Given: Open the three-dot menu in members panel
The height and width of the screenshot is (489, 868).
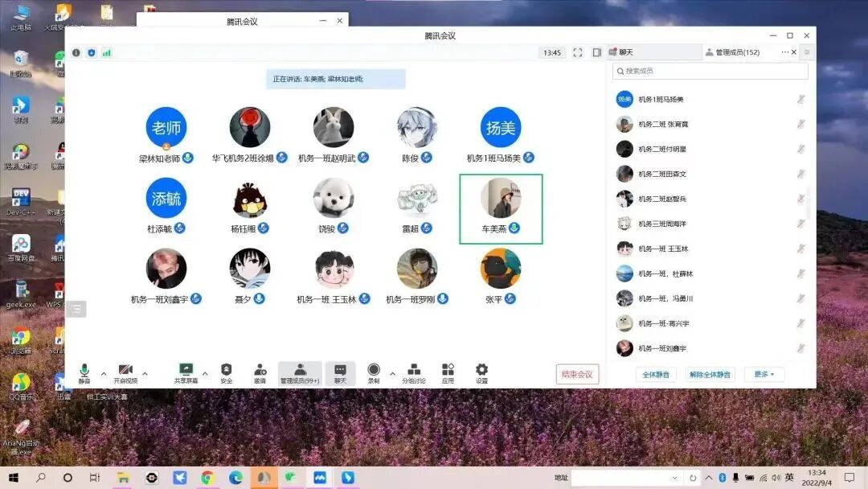Looking at the screenshot, I should [x=784, y=52].
